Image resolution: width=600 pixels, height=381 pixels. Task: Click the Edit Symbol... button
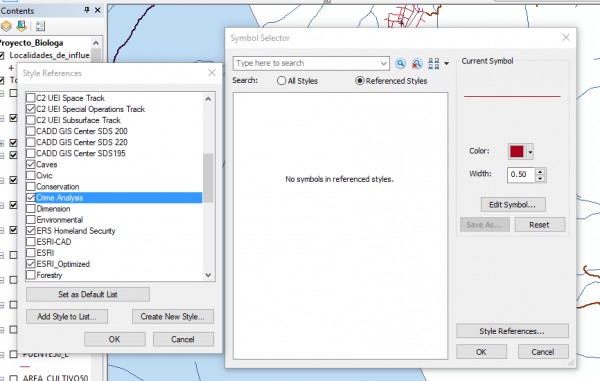(x=513, y=205)
